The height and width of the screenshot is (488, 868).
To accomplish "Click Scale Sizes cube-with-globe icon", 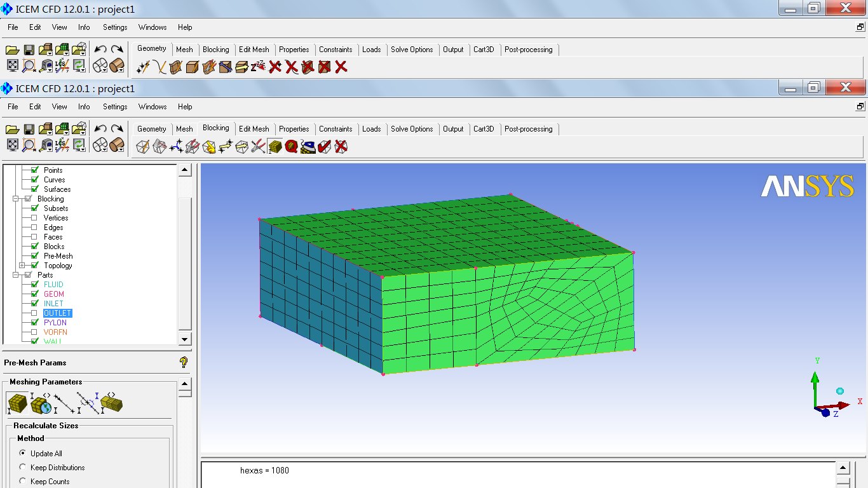I will click(x=41, y=403).
